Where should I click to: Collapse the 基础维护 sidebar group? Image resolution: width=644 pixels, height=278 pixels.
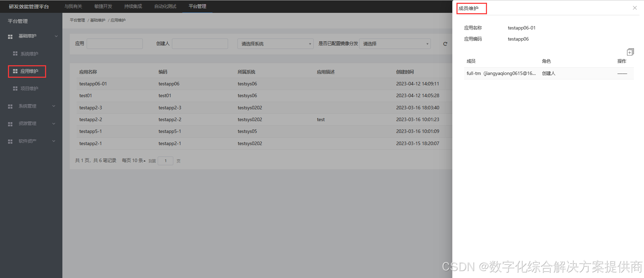point(56,36)
